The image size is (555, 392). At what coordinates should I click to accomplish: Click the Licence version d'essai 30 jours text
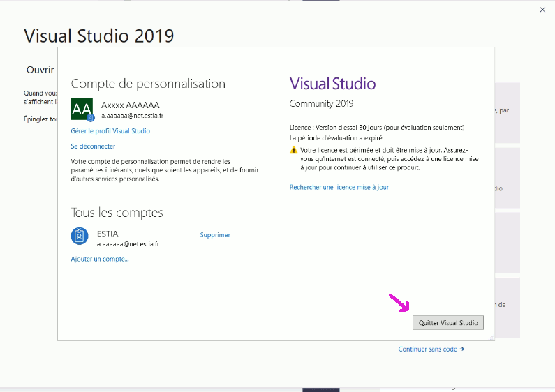pyautogui.click(x=377, y=128)
